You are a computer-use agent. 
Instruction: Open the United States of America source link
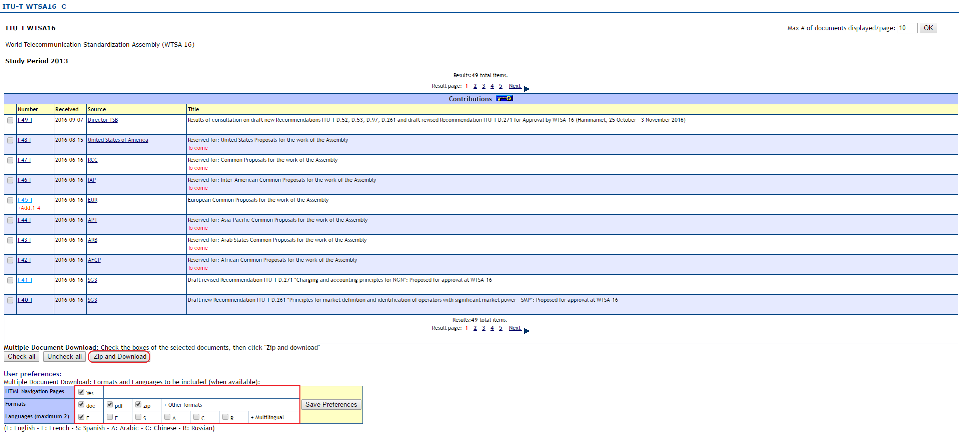(117, 140)
